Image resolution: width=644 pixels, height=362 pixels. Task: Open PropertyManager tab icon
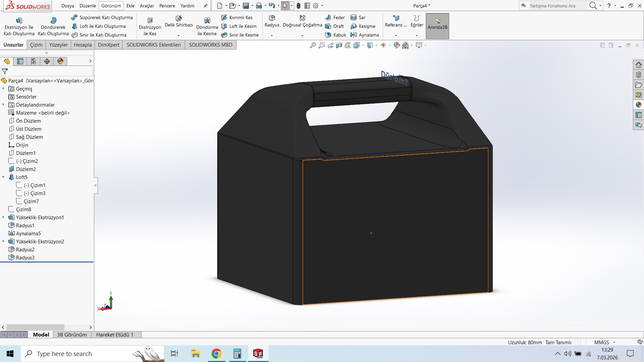[x=20, y=61]
